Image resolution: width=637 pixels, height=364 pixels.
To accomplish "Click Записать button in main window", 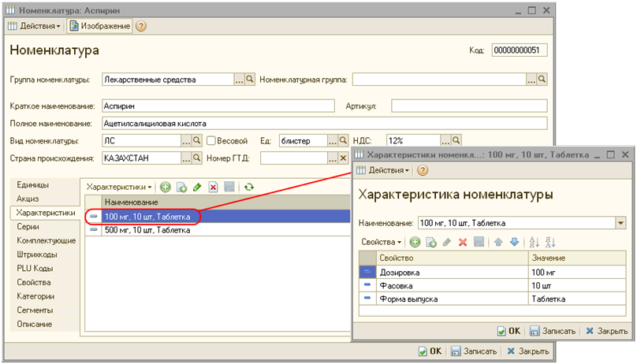I will 474,351.
